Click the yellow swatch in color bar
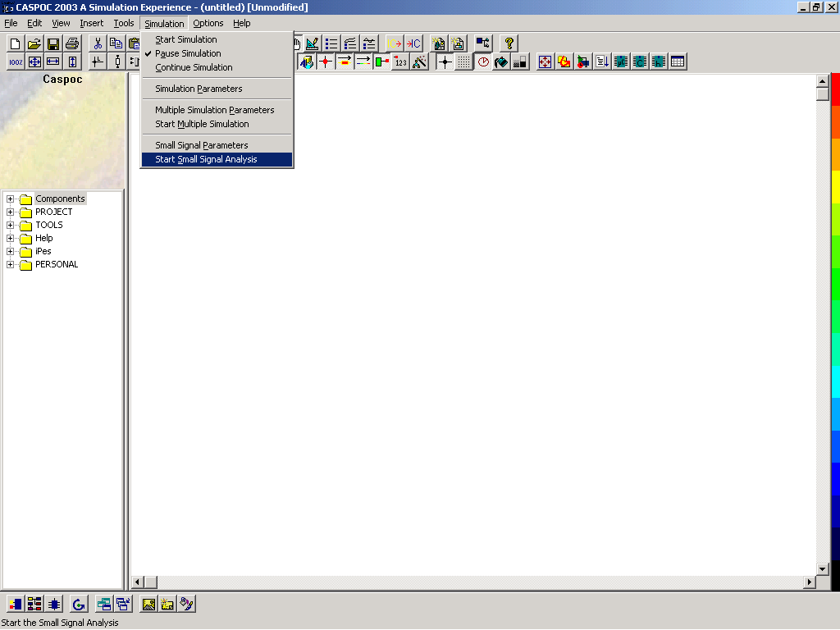The image size is (840, 630). click(x=835, y=188)
